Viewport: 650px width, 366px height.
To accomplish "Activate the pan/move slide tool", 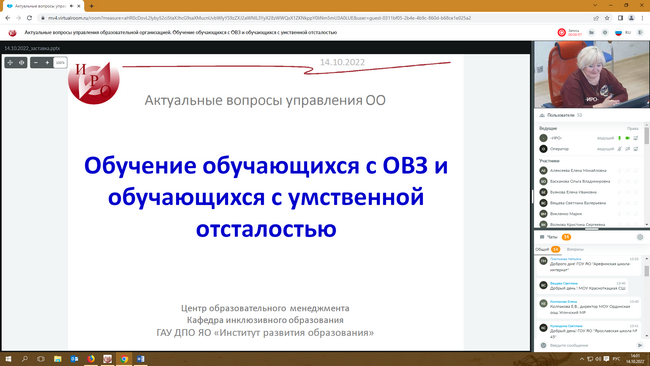I will (10, 63).
